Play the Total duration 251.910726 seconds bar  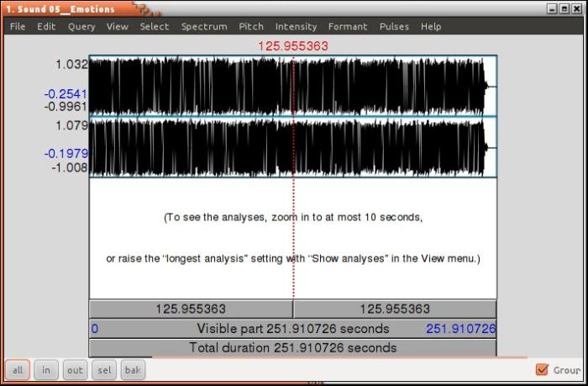pos(293,347)
